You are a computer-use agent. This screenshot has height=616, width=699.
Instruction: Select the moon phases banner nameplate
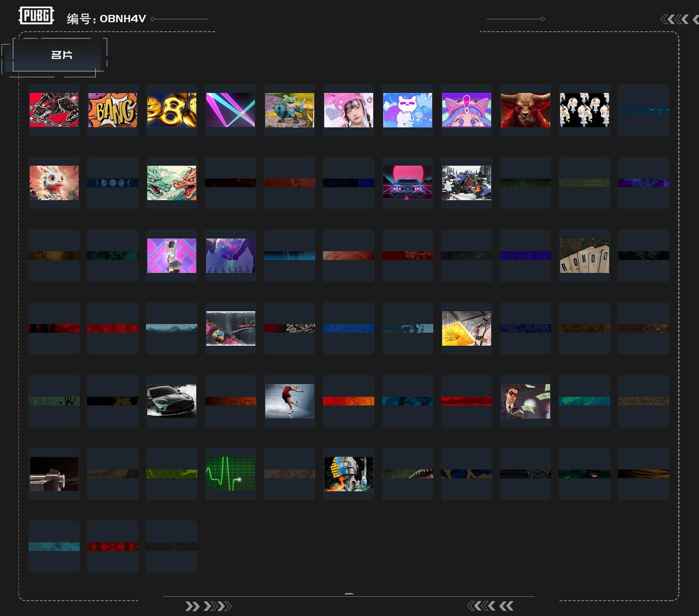113,183
